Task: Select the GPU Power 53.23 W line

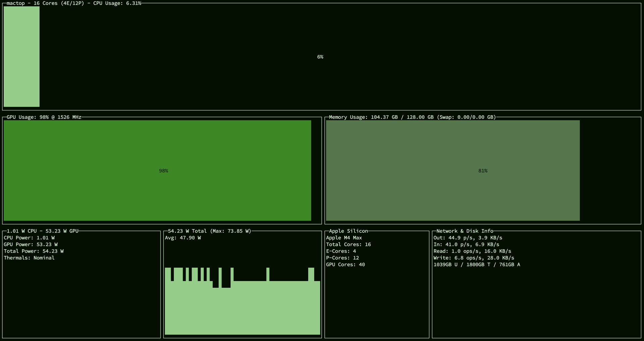Action: click(x=31, y=245)
